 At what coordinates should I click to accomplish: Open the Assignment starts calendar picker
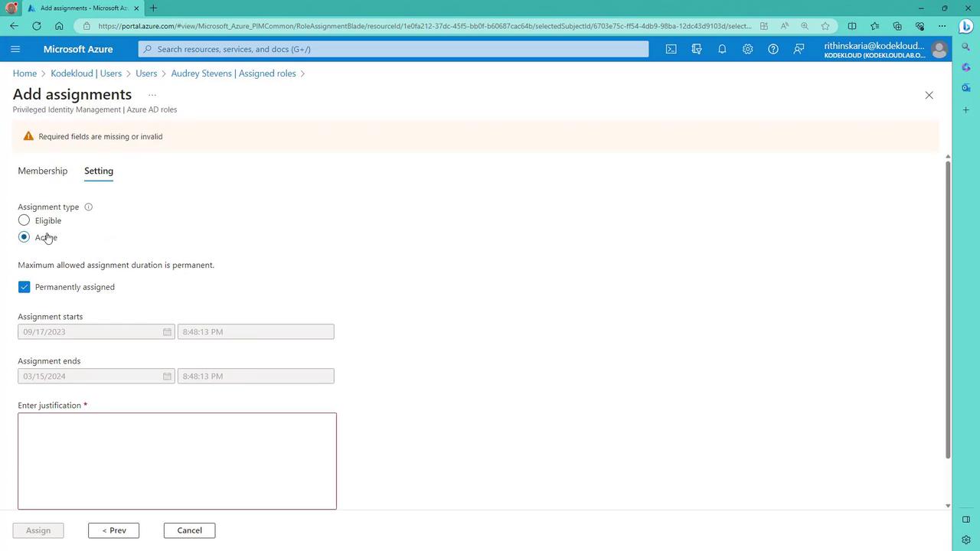[167, 332]
